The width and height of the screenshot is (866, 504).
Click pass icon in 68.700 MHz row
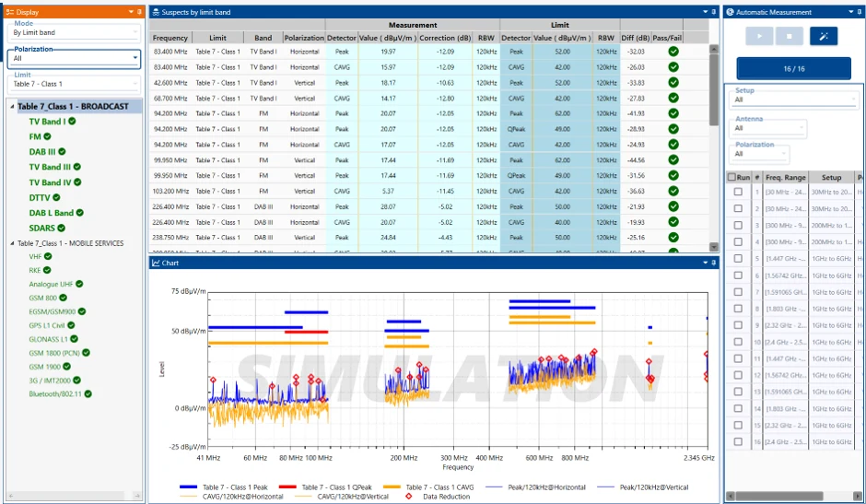coord(673,98)
